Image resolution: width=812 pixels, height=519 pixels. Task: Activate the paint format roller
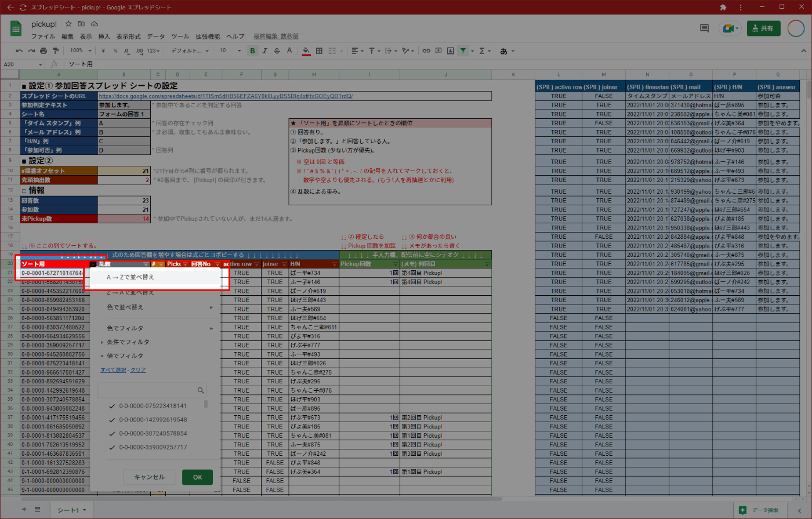coord(56,51)
